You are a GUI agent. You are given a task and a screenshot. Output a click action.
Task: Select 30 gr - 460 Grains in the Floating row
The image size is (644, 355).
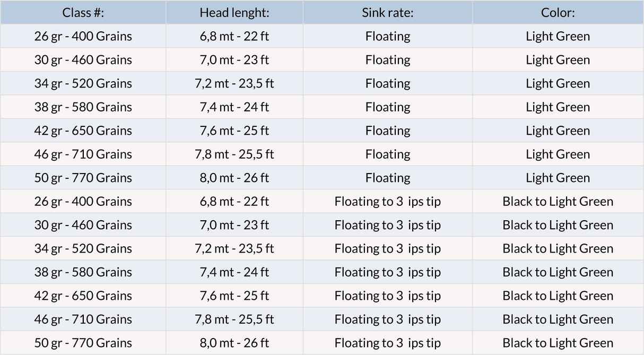pyautogui.click(x=83, y=60)
